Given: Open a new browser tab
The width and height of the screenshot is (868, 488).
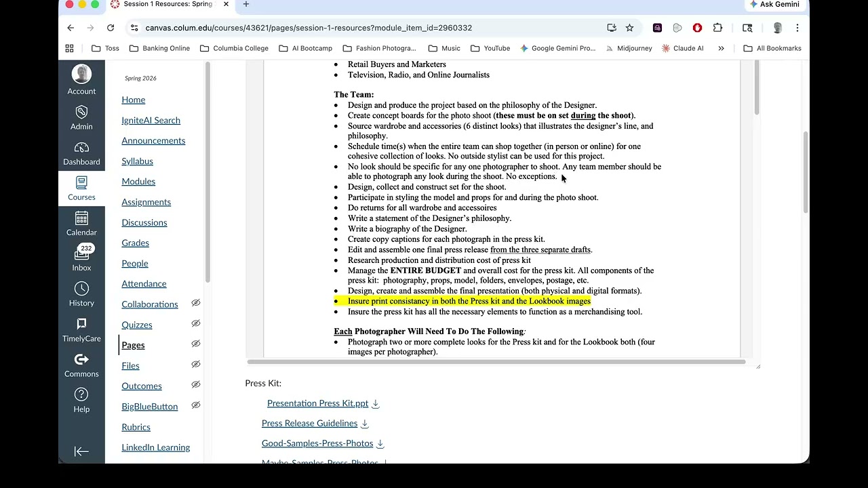Looking at the screenshot, I should [246, 5].
